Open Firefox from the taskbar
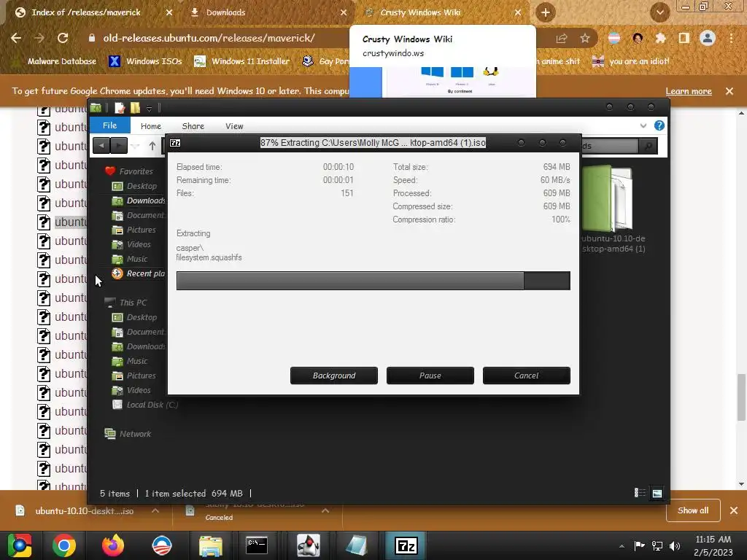Viewport: 747px width, 560px height. point(112,545)
